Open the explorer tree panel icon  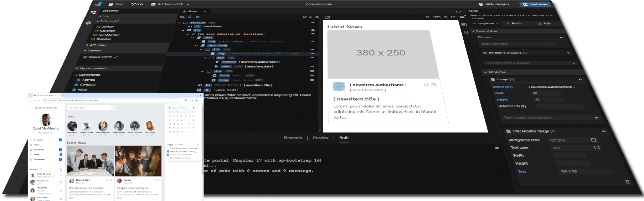[93, 12]
